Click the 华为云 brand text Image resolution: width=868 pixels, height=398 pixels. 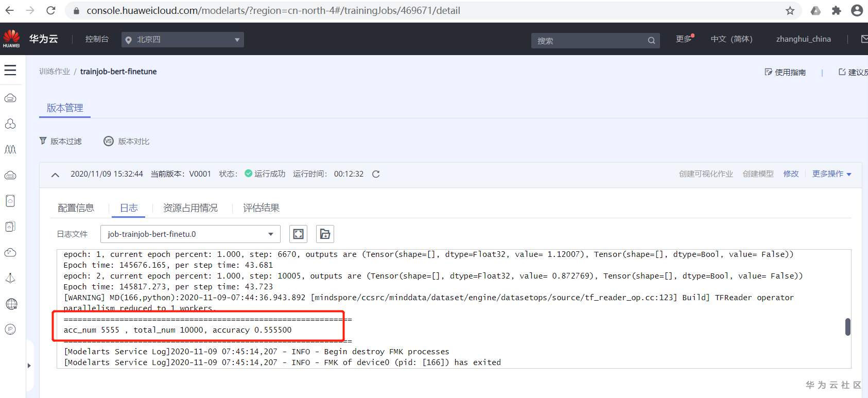click(43, 39)
